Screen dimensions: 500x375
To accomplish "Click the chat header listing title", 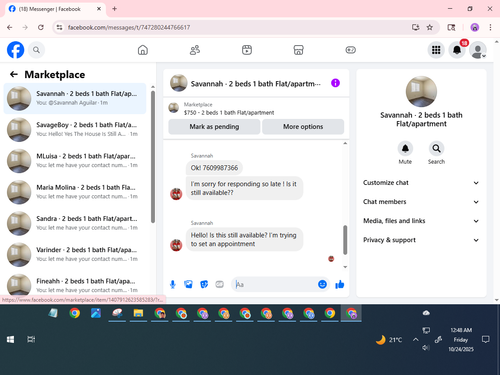I will click(x=255, y=84).
